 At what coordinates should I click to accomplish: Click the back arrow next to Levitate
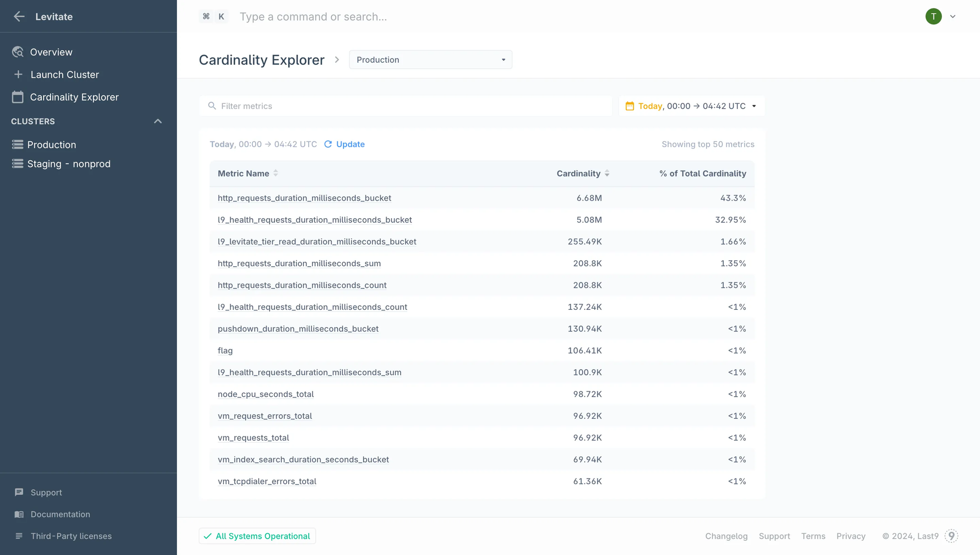(x=19, y=16)
